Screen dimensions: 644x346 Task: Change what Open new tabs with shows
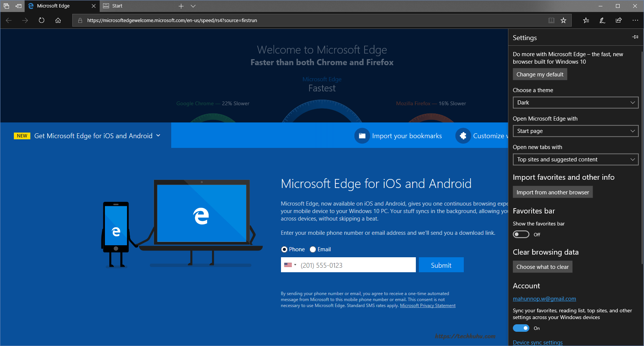click(x=575, y=159)
